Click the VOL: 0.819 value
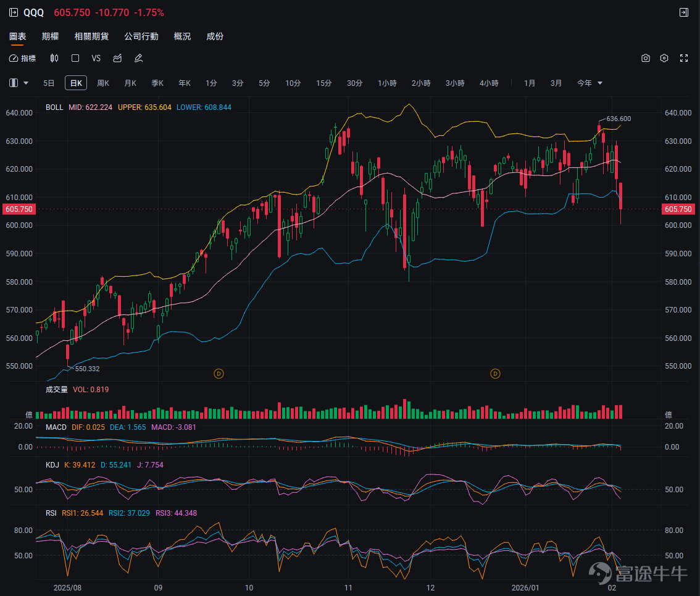This screenshot has height=596, width=700. pyautogui.click(x=91, y=390)
